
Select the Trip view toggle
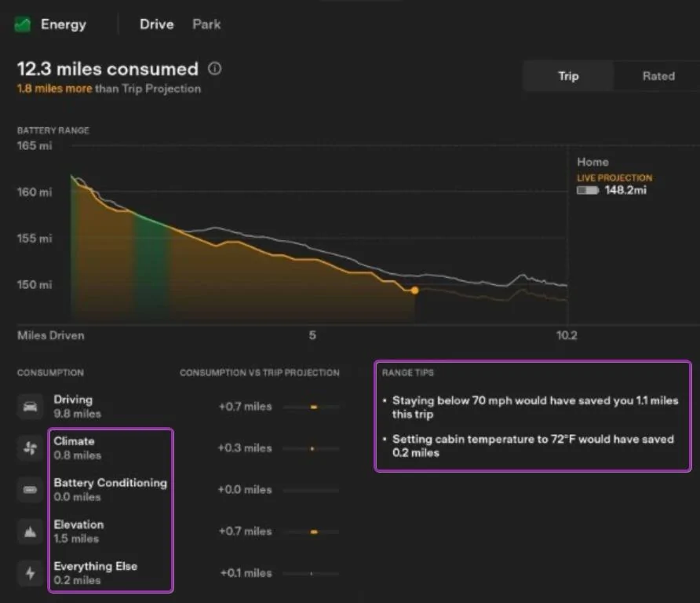[x=568, y=76]
